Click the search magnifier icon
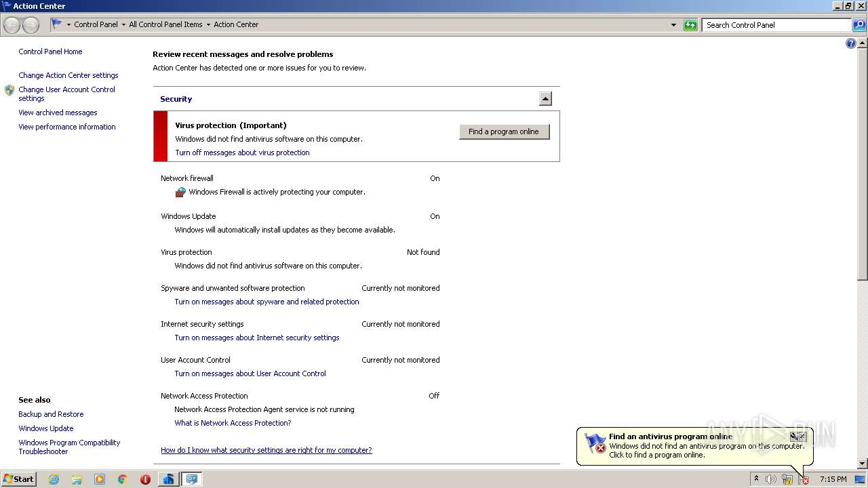The image size is (868, 488). click(859, 25)
